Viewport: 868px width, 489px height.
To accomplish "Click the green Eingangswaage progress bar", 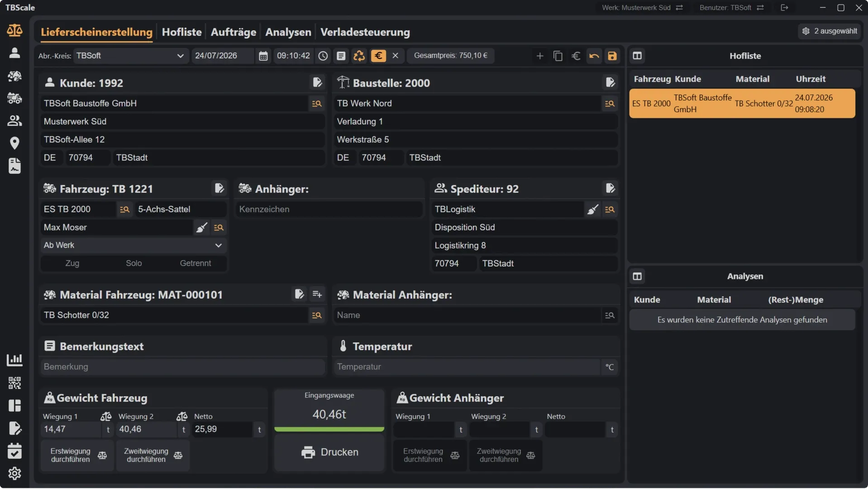I will pos(329,429).
